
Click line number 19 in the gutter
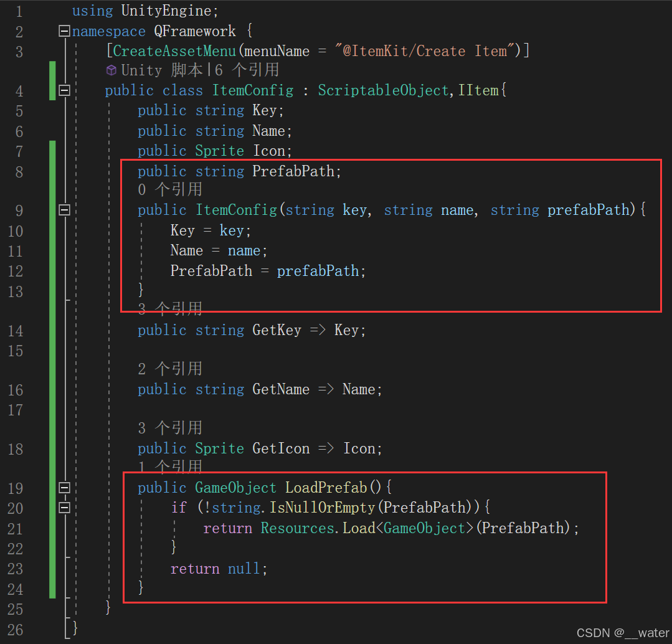click(16, 488)
